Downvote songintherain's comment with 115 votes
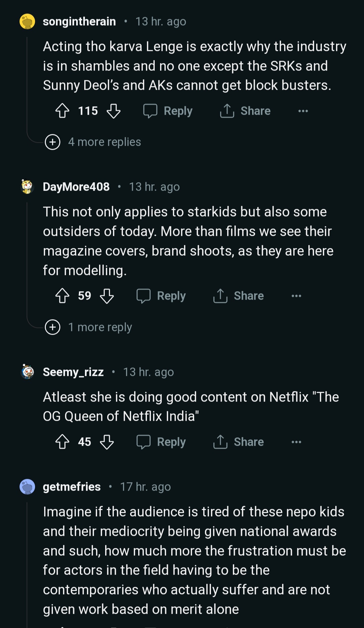Screen dimensions: 364x628 pyautogui.click(x=114, y=111)
